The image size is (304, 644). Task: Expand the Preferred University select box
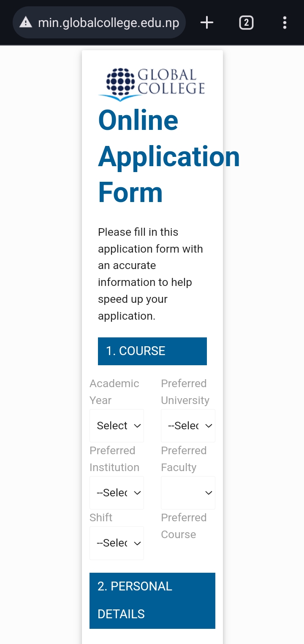(x=188, y=426)
